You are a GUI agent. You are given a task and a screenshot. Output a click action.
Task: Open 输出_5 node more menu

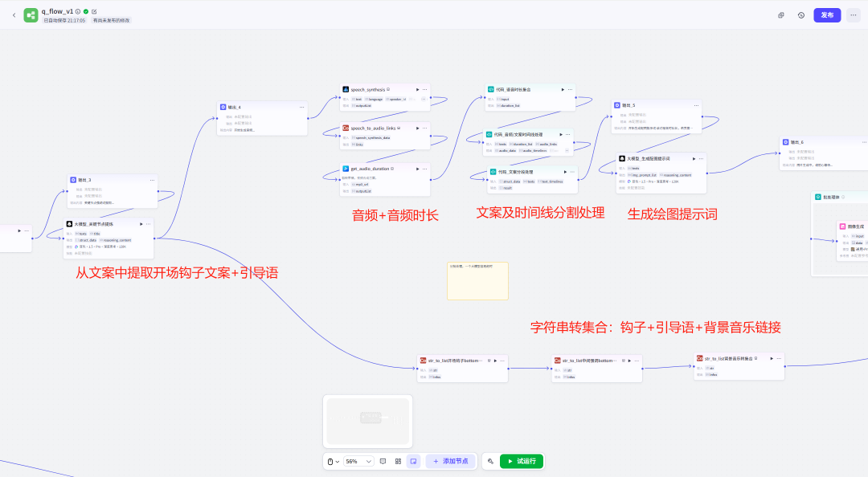coord(696,105)
